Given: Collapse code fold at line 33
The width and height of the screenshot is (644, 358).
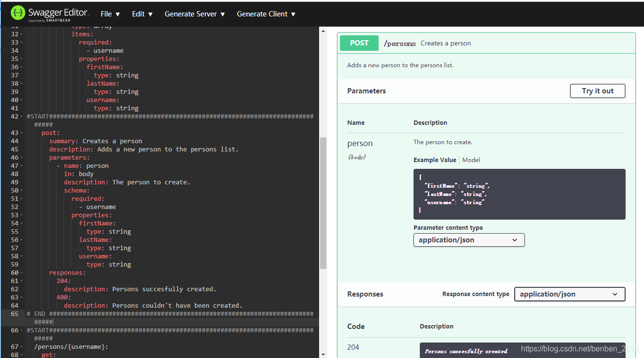Looking at the screenshot, I should pyautogui.click(x=22, y=42).
